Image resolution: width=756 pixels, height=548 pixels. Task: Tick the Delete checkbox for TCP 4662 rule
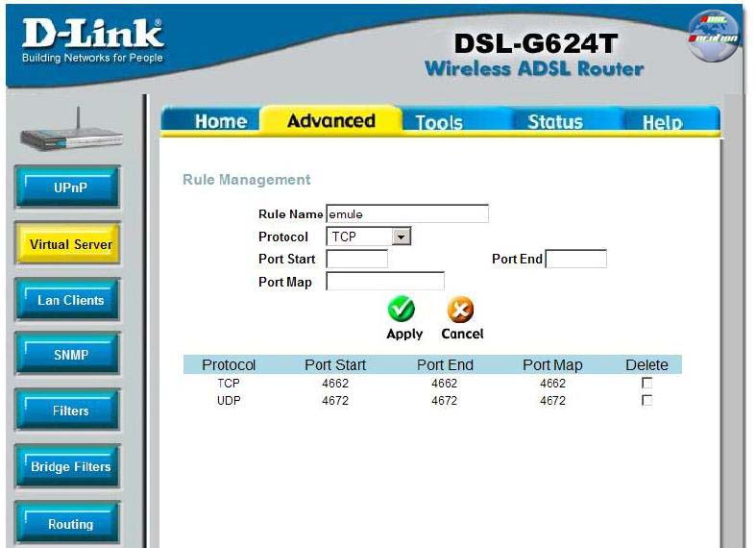647,383
